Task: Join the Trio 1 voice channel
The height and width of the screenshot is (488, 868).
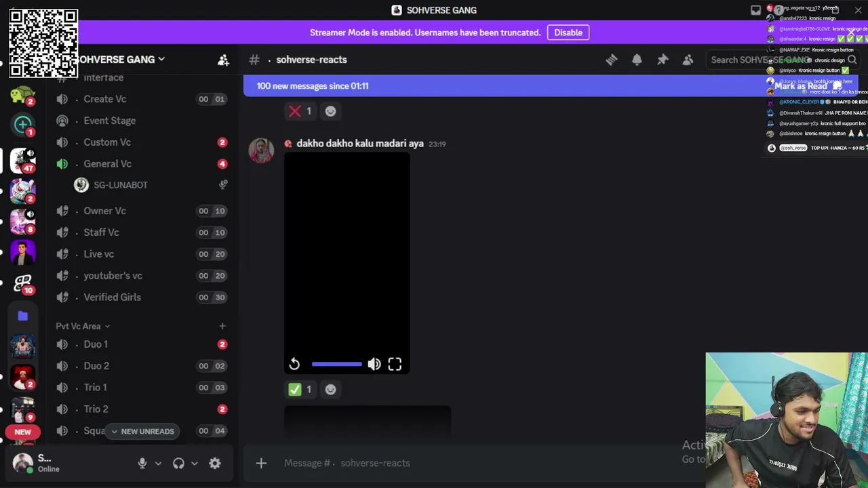Action: (x=141, y=388)
